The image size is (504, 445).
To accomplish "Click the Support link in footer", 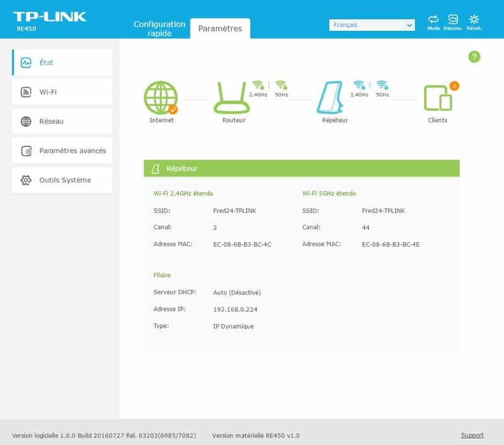I will click(x=472, y=435).
